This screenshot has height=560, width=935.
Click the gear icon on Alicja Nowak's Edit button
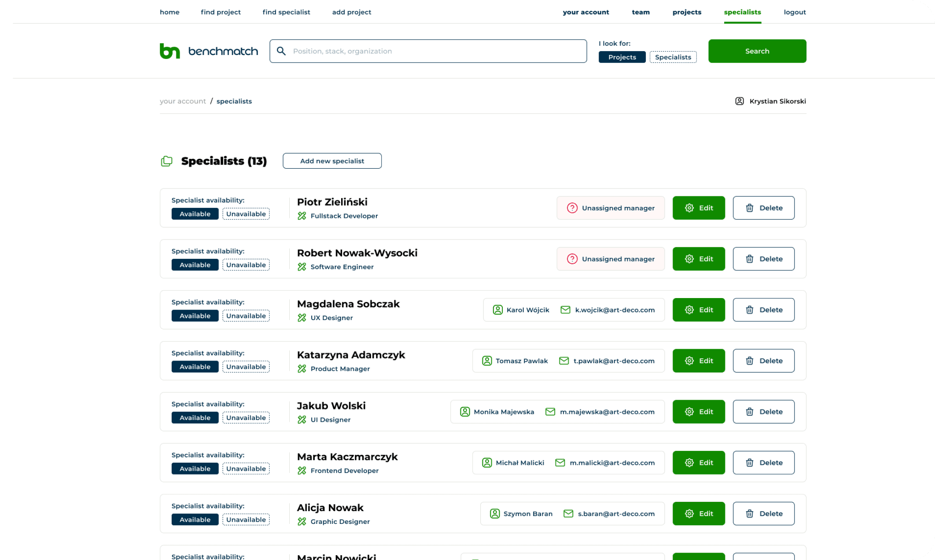(689, 514)
